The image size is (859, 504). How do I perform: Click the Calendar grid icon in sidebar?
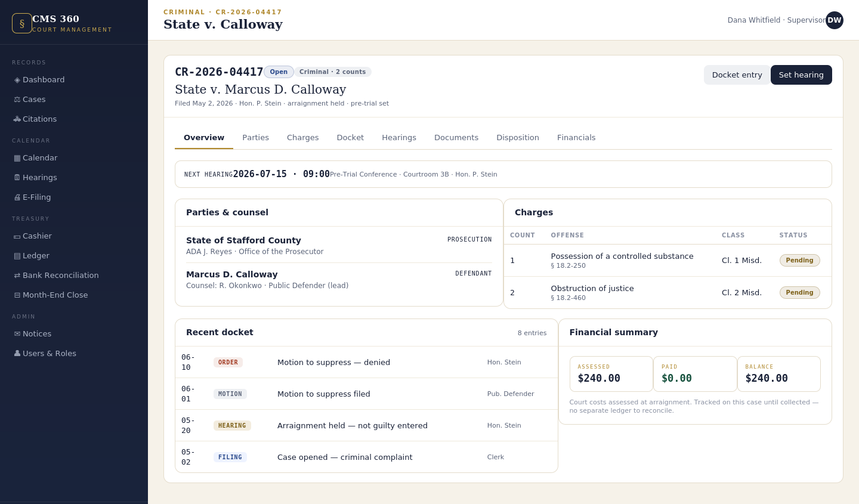point(17,158)
